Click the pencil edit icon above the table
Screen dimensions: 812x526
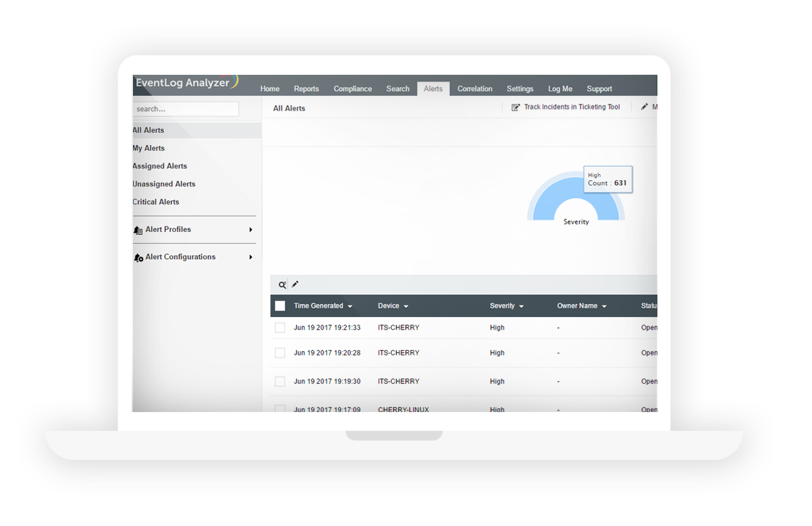click(x=295, y=285)
